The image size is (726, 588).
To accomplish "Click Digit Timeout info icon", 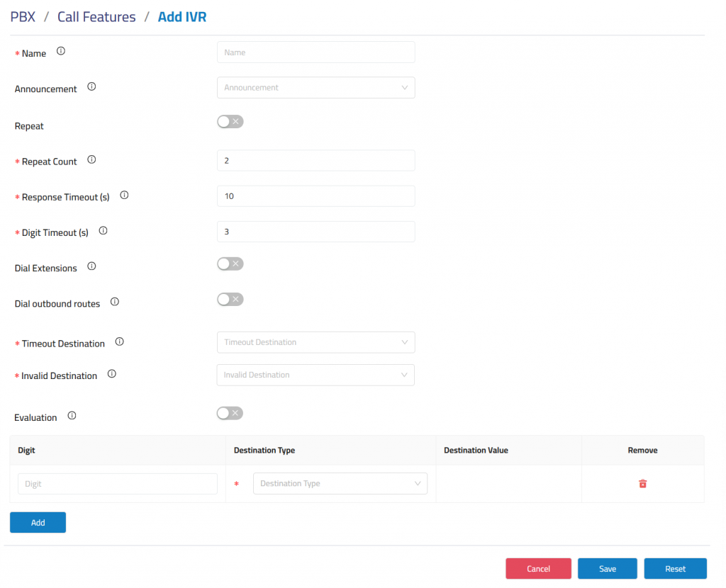I will pyautogui.click(x=103, y=231).
